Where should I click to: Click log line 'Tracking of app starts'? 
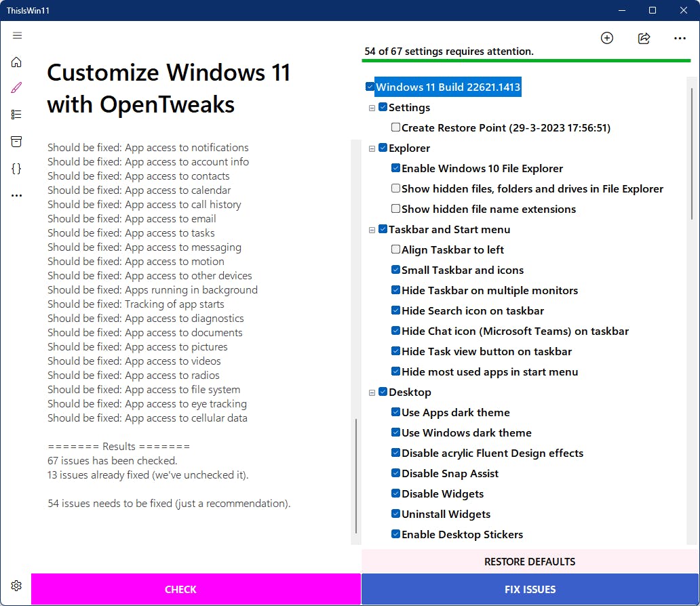tap(136, 304)
